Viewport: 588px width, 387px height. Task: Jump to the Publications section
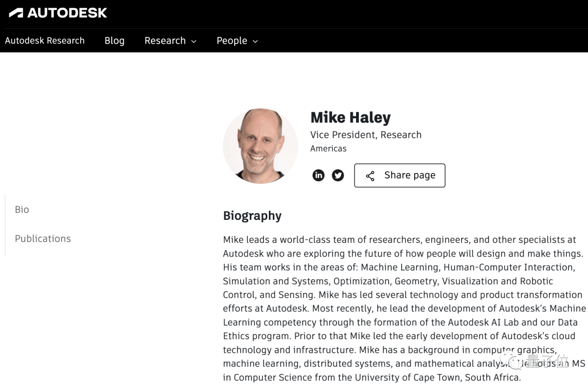click(x=43, y=238)
